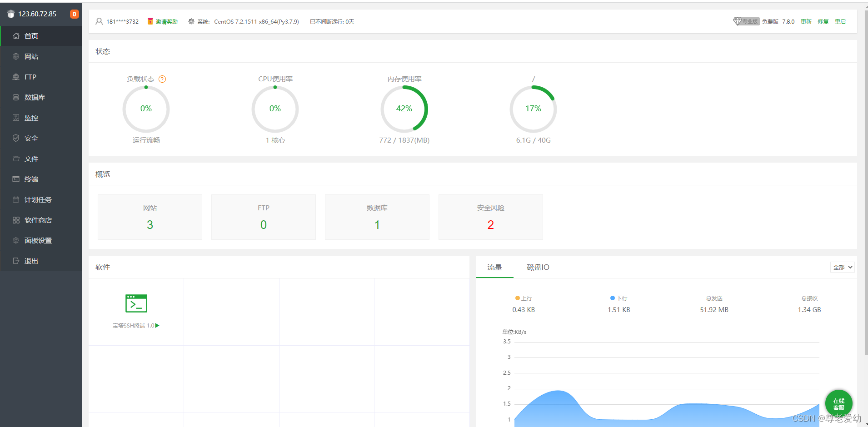Click the 退出 logout icon

coord(16,261)
